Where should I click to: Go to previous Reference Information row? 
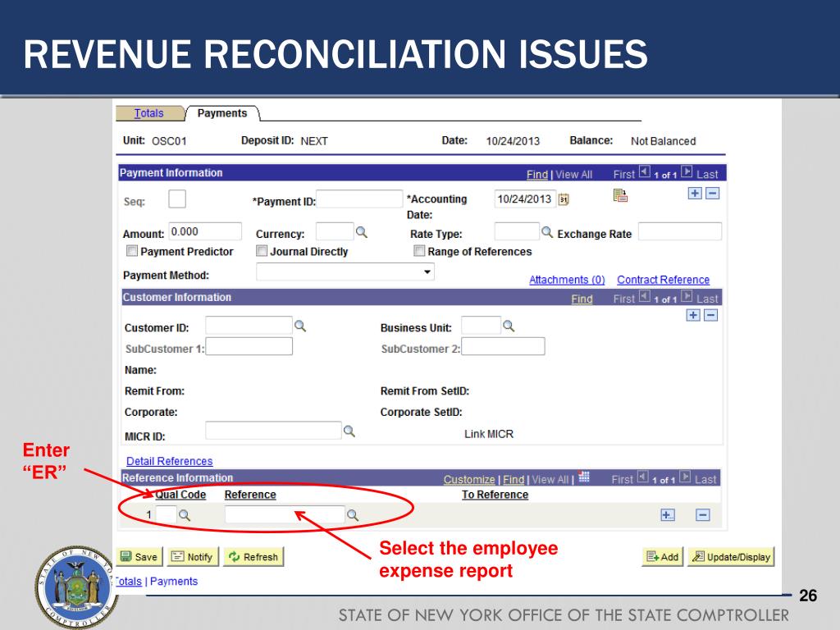click(643, 477)
